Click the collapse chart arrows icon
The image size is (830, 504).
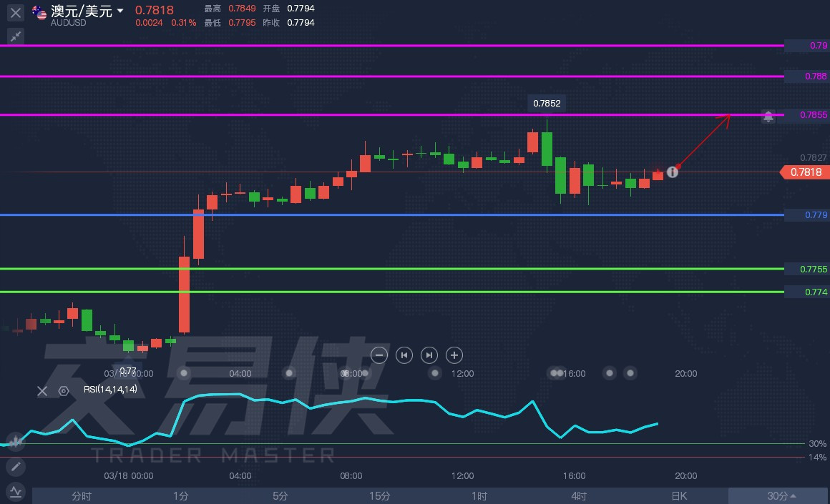[x=15, y=36]
